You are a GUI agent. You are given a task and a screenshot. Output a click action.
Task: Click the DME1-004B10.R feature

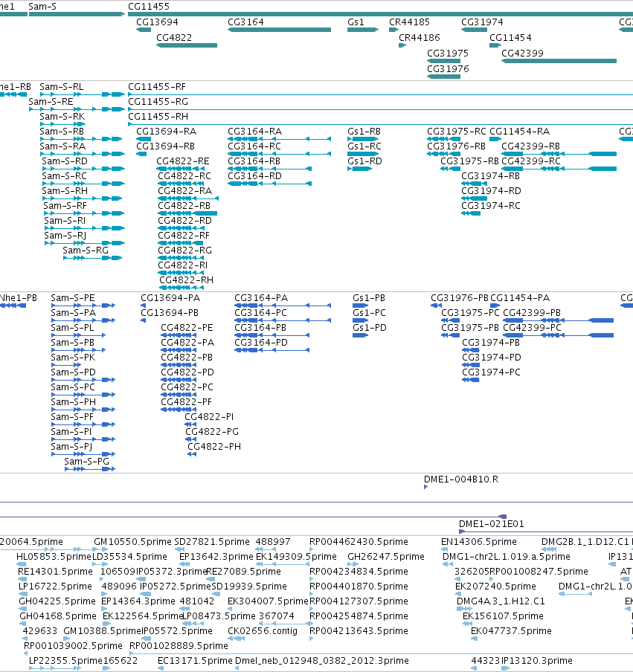tap(426, 488)
